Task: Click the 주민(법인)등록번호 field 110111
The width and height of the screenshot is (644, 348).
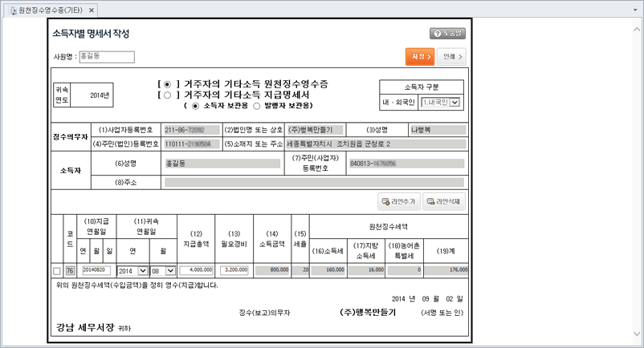Action: 192,144
